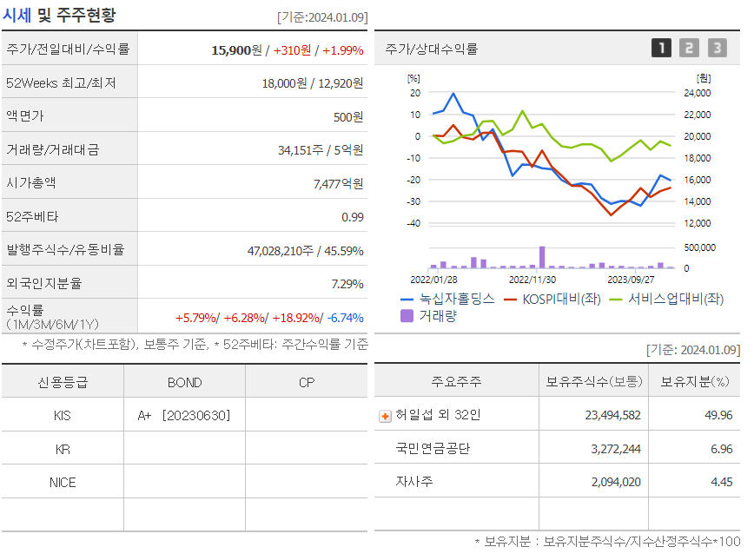Click the 34,151주 / 5억원 trading volume
Image resolution: width=754 pixels, height=560 pixels.
[x=321, y=150]
